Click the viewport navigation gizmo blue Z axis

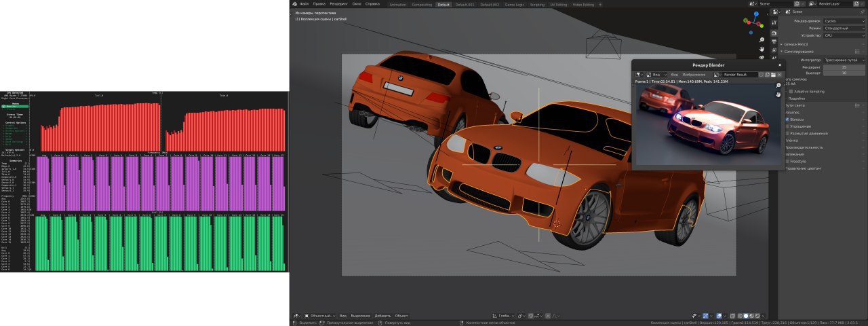coord(756,14)
